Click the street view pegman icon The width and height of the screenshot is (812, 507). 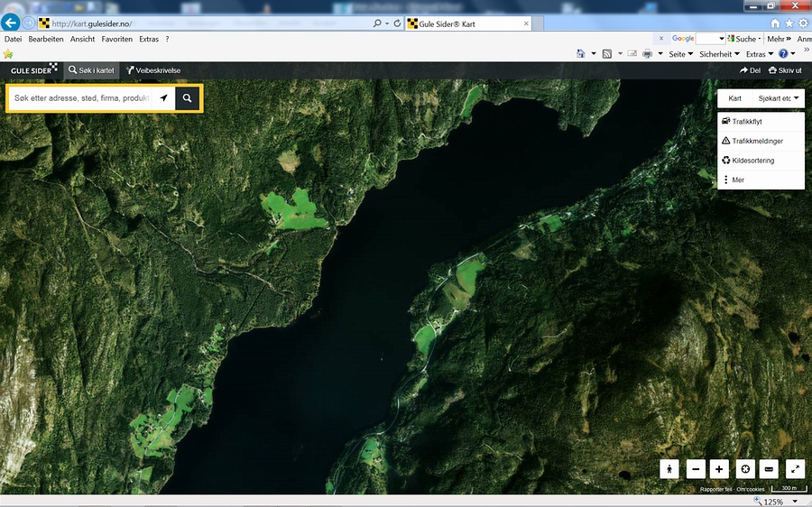click(669, 469)
